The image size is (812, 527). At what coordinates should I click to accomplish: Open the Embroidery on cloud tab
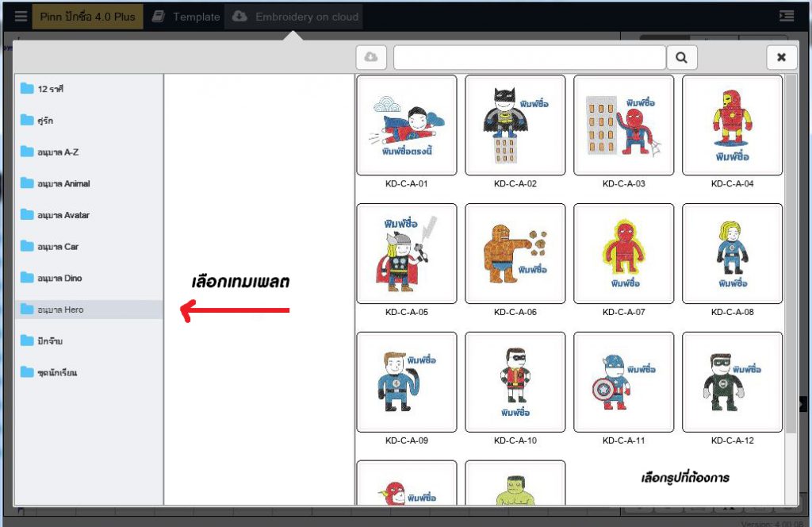click(295, 17)
